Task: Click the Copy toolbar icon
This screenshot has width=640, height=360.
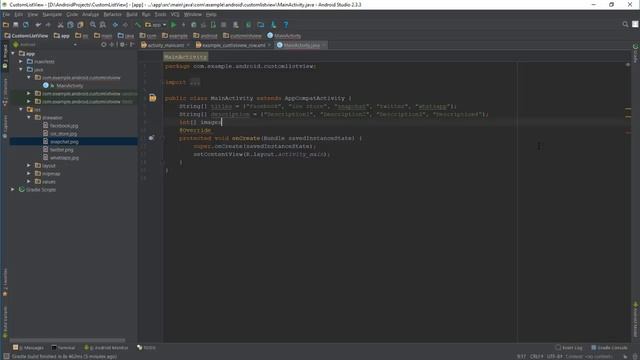Action: pos(70,25)
